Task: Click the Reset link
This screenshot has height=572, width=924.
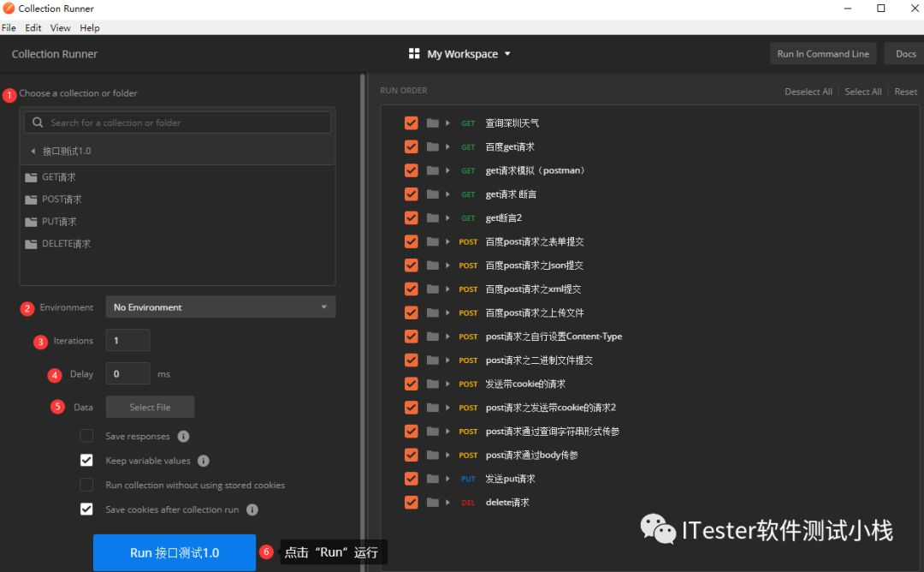Action: 905,92
